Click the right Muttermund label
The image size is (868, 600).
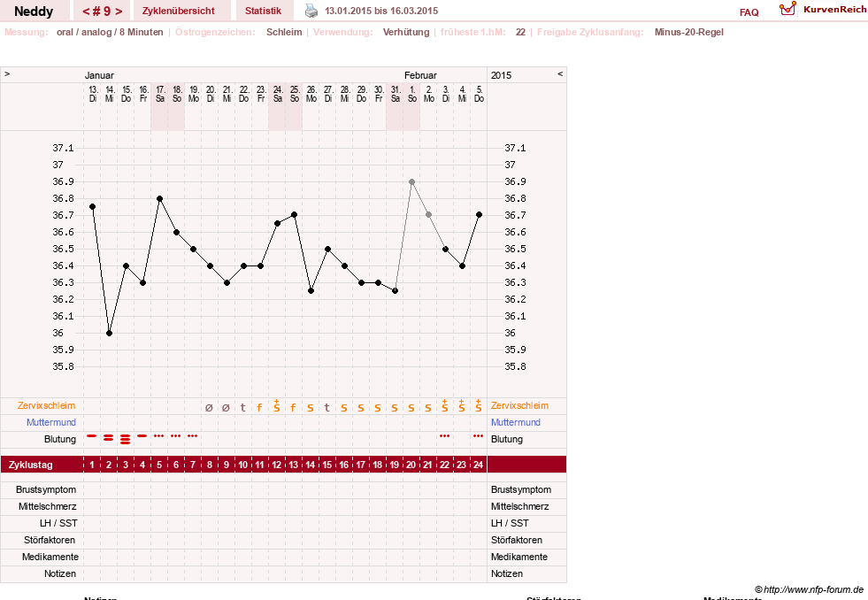coord(515,422)
